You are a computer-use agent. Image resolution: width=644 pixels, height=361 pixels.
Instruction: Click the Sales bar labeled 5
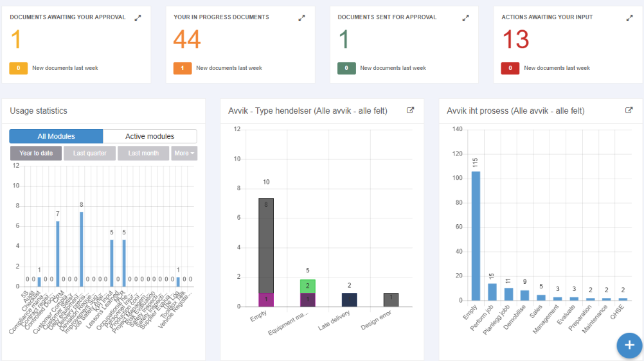pos(541,298)
